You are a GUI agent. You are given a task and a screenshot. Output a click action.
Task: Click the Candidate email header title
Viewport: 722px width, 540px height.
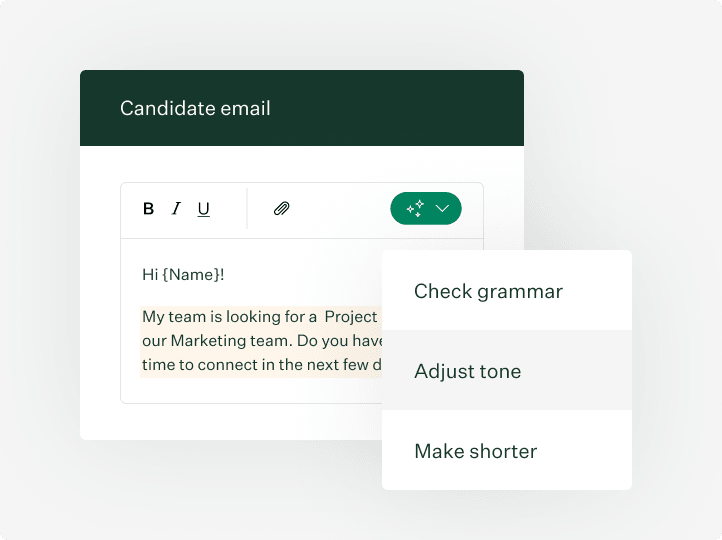click(x=195, y=108)
